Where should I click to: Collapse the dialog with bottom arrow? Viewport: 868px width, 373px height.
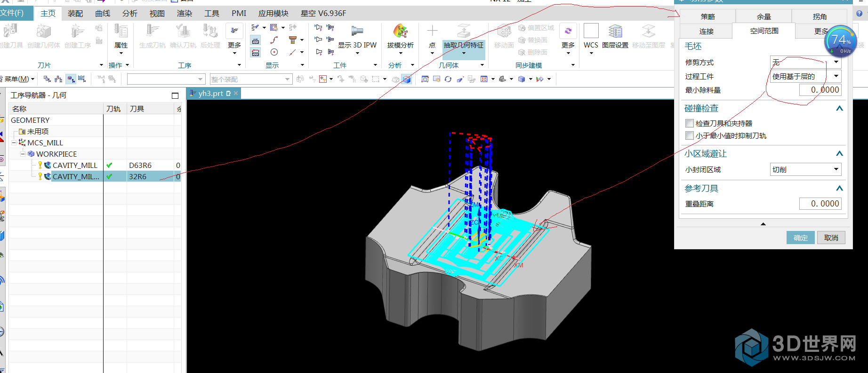(x=763, y=224)
